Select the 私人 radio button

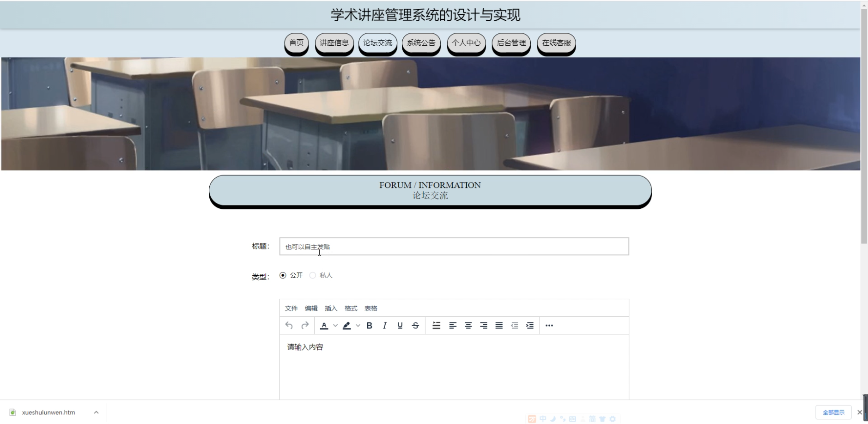pyautogui.click(x=313, y=275)
